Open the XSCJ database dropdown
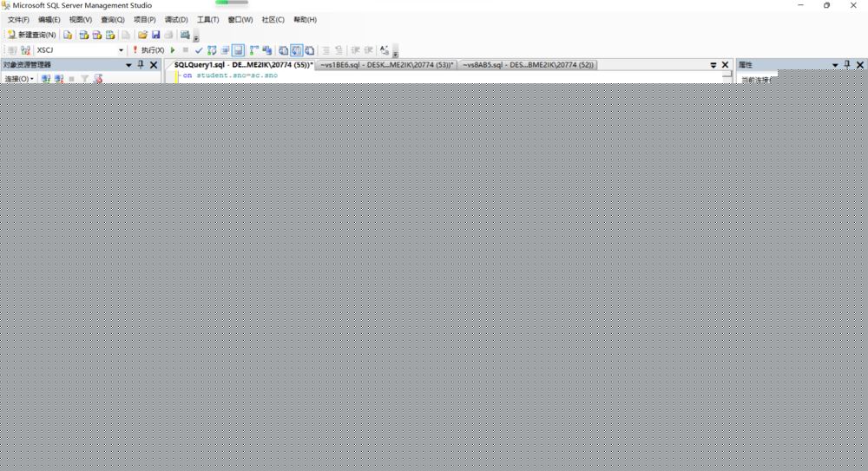 pos(121,50)
